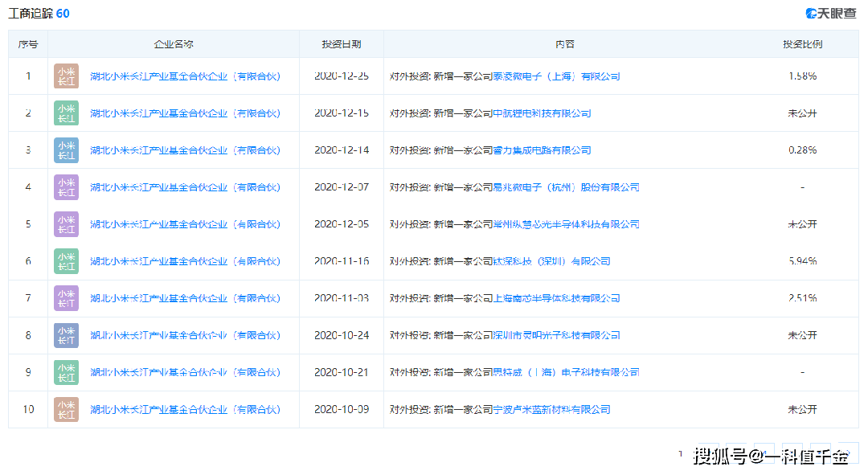The height and width of the screenshot is (475, 868).
Task: Click the 小米长江 logo icon in row 8
Action: 66,335
